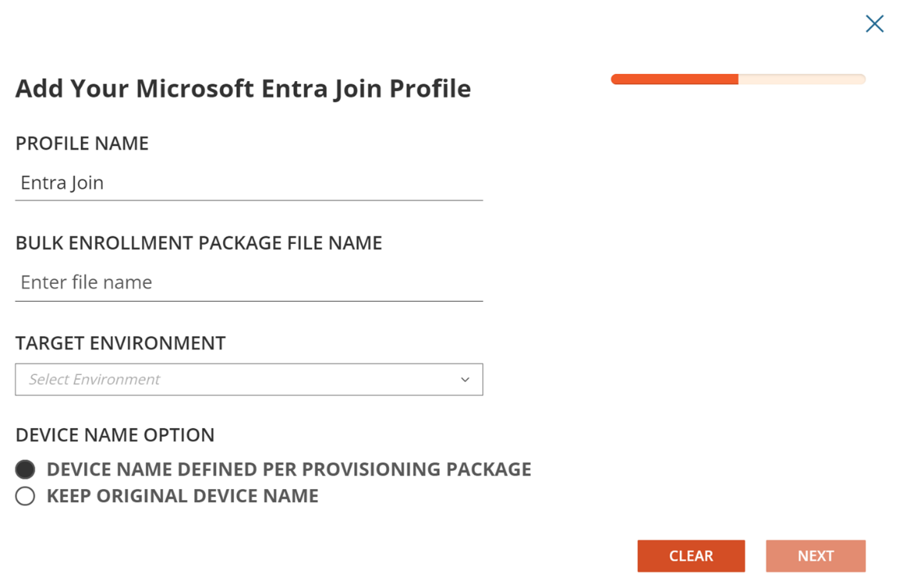Click the Device Name Option heading
Screen dimensions: 903x588
[x=115, y=435]
